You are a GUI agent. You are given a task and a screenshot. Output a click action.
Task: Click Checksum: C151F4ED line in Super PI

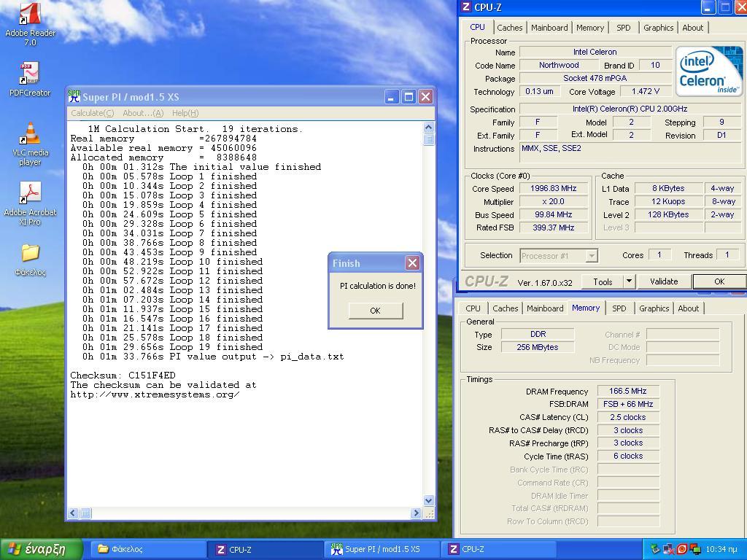tap(123, 376)
